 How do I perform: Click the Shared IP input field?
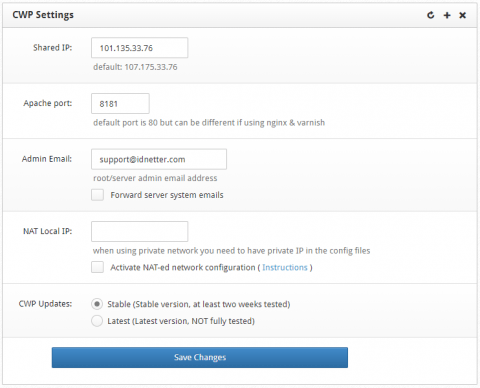140,48
